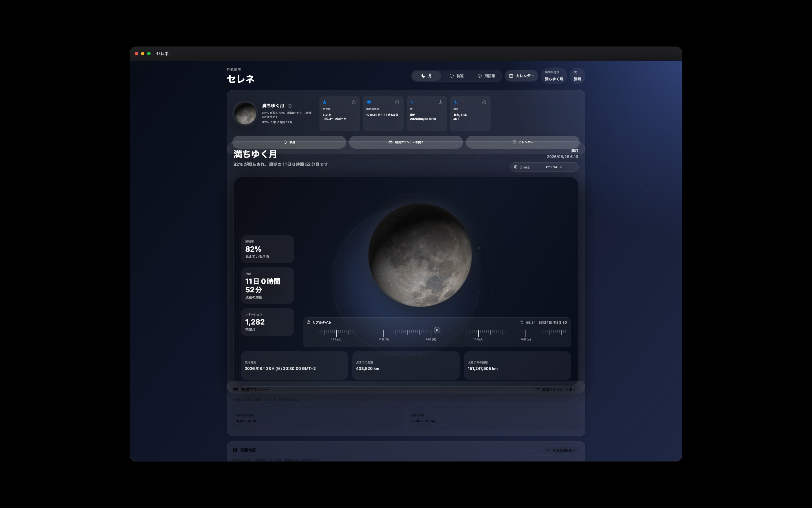Click blue sparkle icon on 次 card
This screenshot has width=812, height=508.
pyautogui.click(x=412, y=102)
